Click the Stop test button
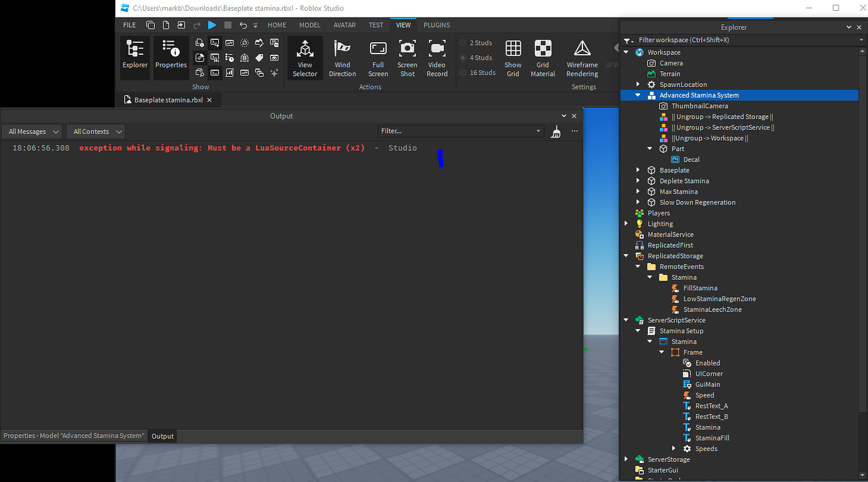 click(x=228, y=25)
